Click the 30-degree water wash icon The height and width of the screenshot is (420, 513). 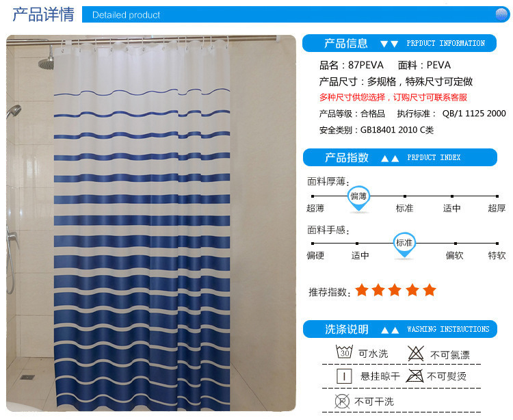click(x=344, y=352)
